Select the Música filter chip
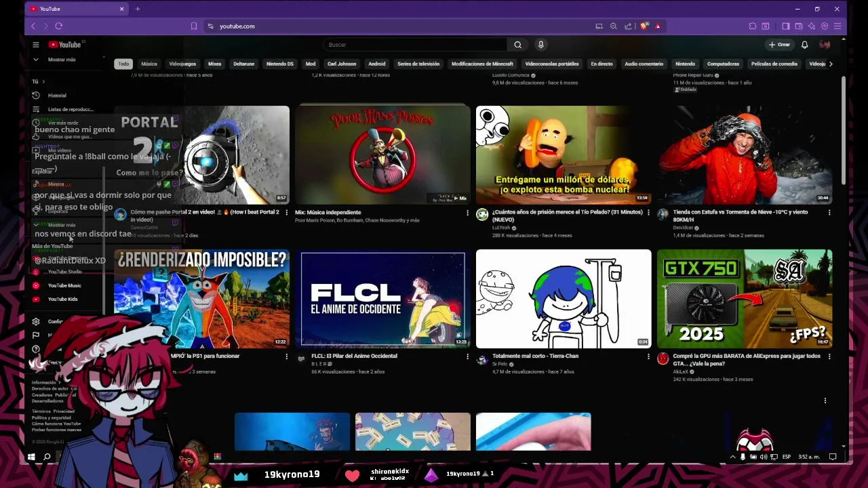The height and width of the screenshot is (488, 868). click(149, 64)
